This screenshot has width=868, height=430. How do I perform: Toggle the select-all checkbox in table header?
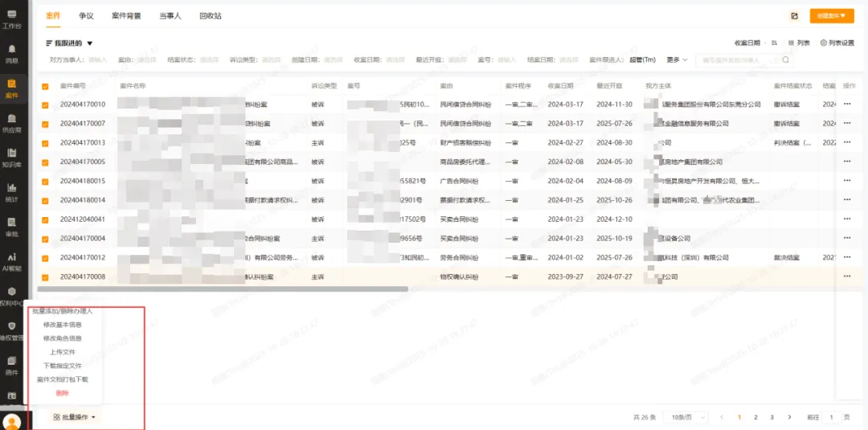[45, 86]
